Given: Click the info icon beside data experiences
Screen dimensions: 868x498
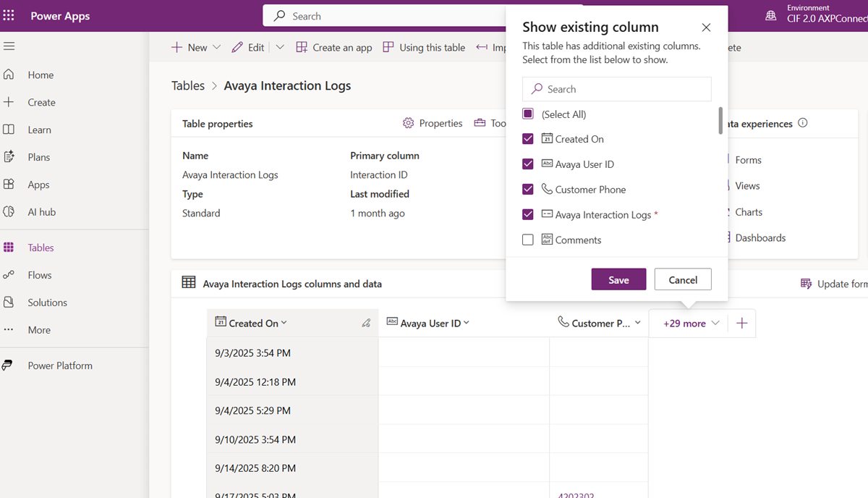Looking at the screenshot, I should [802, 123].
